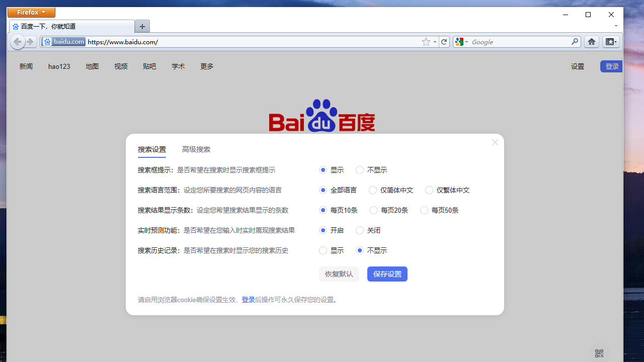This screenshot has width=644, height=362.
Task: Open the Google search engine dropdown
Action: [466, 42]
